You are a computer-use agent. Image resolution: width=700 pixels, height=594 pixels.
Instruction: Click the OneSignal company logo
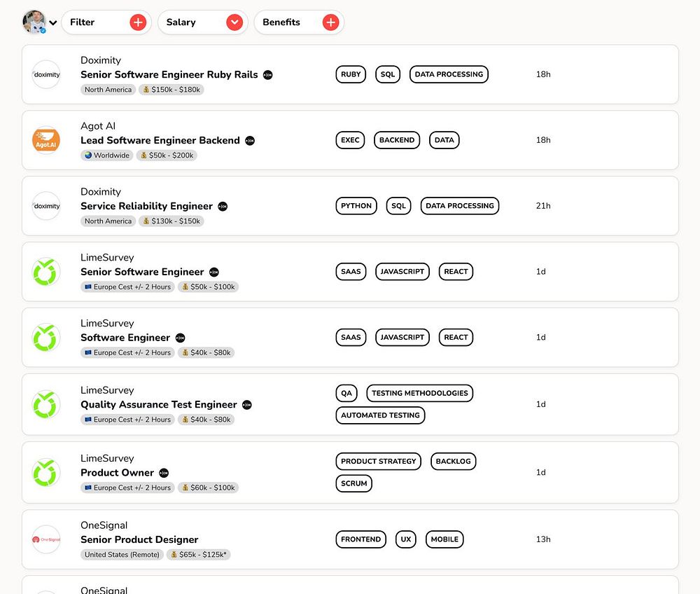(46, 539)
